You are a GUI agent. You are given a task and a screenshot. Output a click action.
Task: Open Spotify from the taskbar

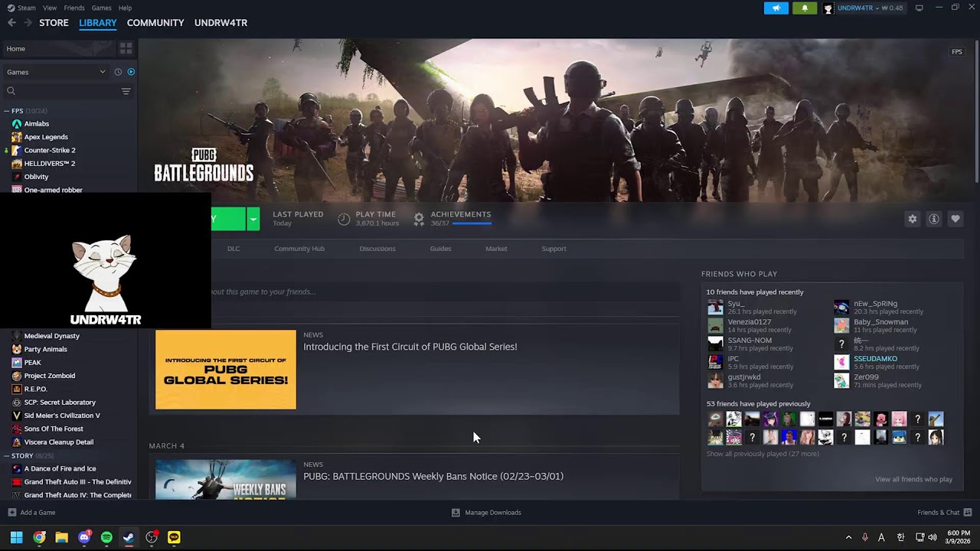click(106, 537)
